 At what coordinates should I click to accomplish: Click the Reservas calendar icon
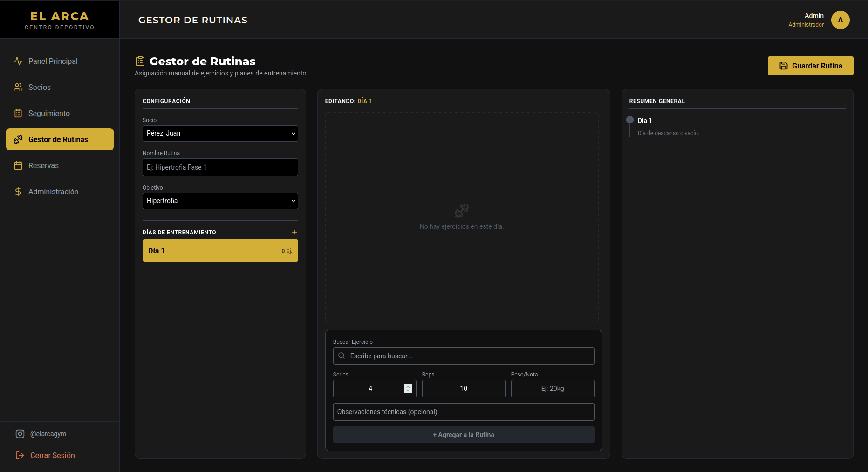pyautogui.click(x=18, y=165)
